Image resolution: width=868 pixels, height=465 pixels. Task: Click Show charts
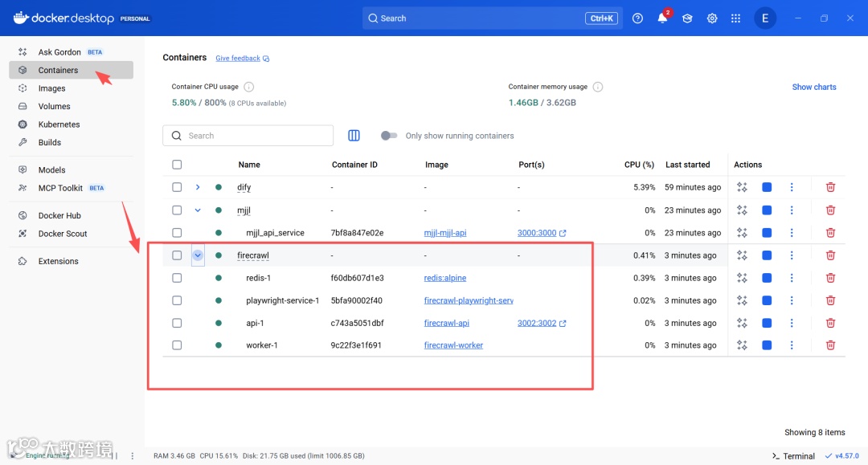813,87
